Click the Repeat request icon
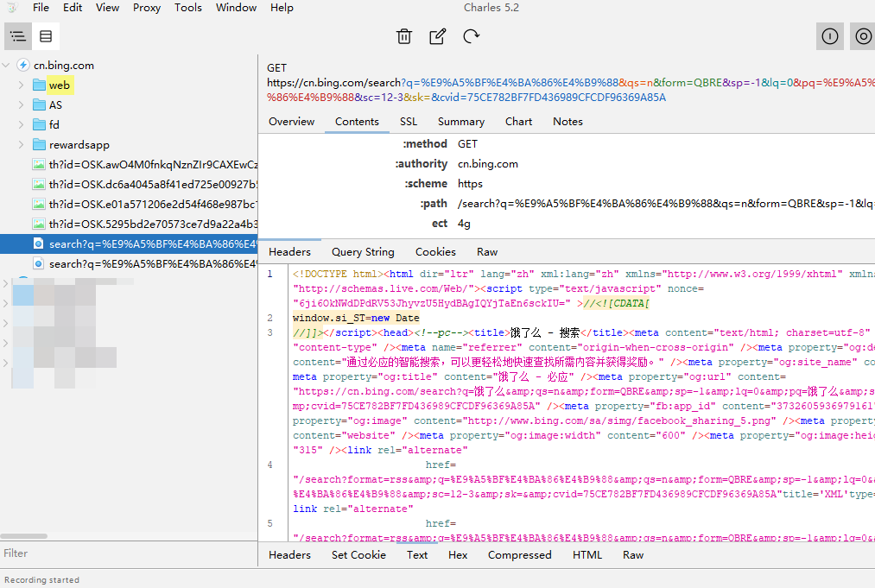The image size is (875, 588). click(471, 36)
